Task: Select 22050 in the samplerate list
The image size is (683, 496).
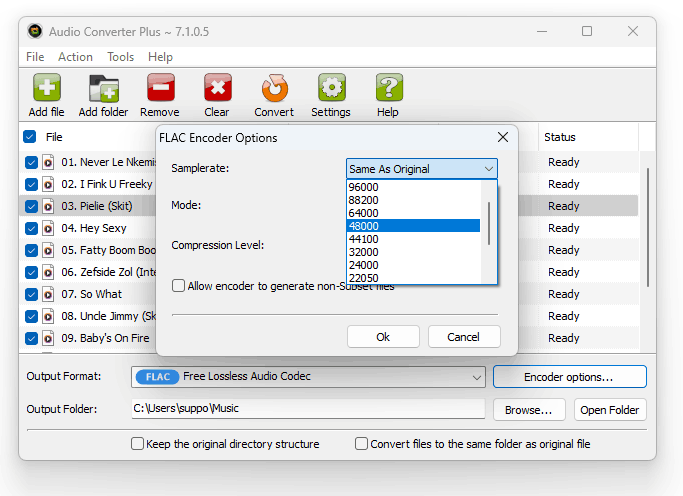Action: coord(413,277)
